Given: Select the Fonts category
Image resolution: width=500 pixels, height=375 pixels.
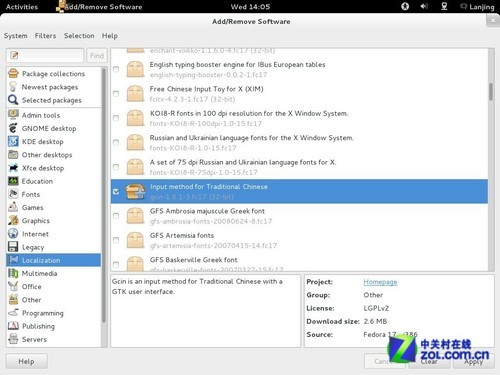Looking at the screenshot, I should point(53,194).
